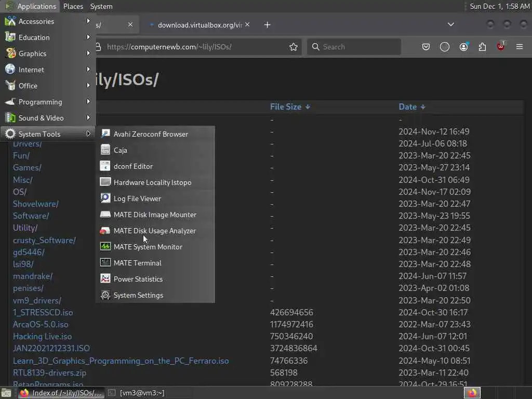The width and height of the screenshot is (532, 399).
Task: Sort listing by Date
Action: (x=412, y=107)
